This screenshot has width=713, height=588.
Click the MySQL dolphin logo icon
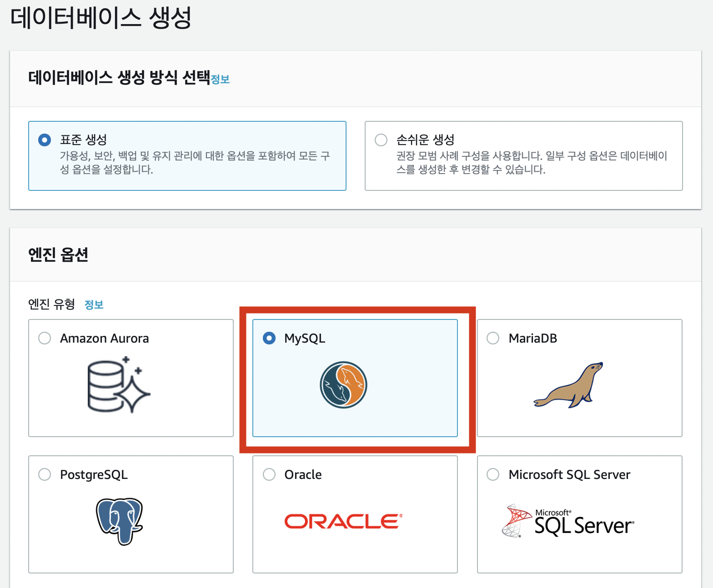click(343, 385)
